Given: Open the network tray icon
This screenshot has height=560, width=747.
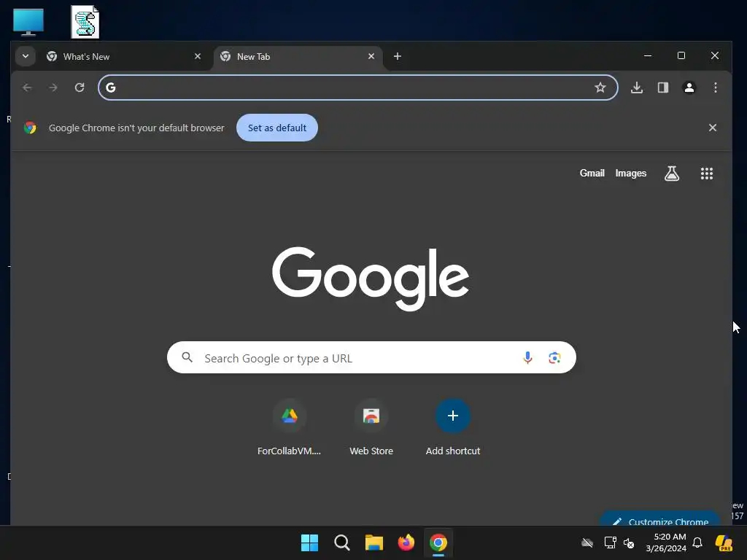Looking at the screenshot, I should (x=611, y=542).
